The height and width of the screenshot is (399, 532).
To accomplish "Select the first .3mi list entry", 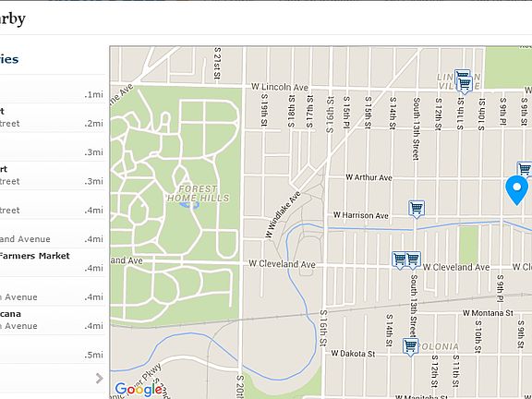I will (53, 147).
